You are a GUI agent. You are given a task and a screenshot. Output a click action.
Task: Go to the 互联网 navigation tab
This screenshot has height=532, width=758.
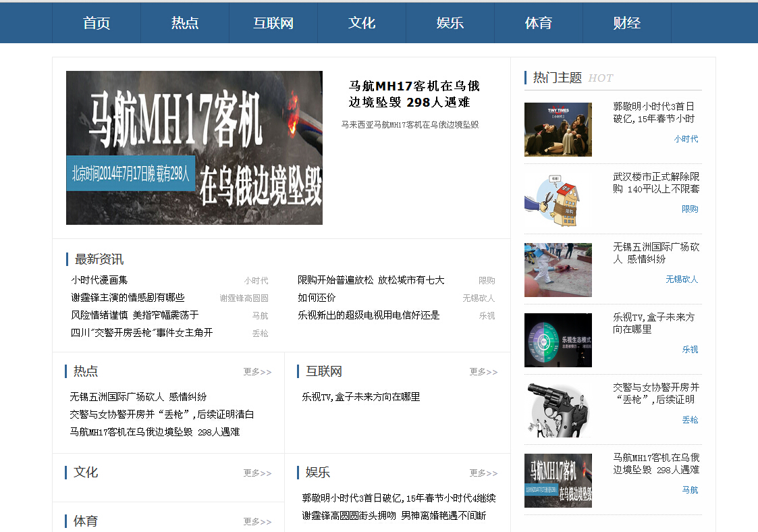[273, 23]
